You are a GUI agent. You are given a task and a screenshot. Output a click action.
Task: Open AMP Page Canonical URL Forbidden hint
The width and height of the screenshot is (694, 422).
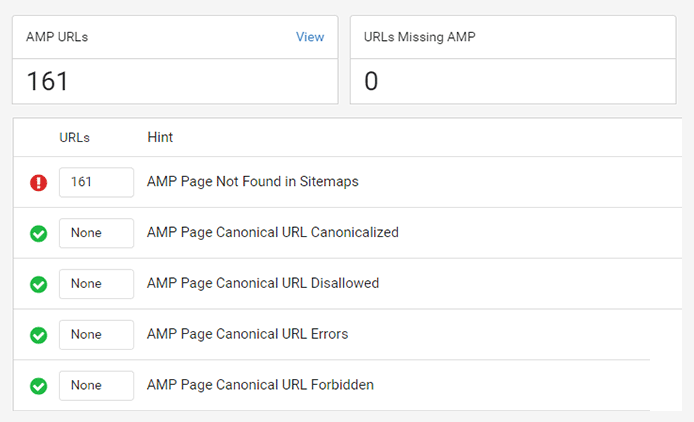(260, 385)
